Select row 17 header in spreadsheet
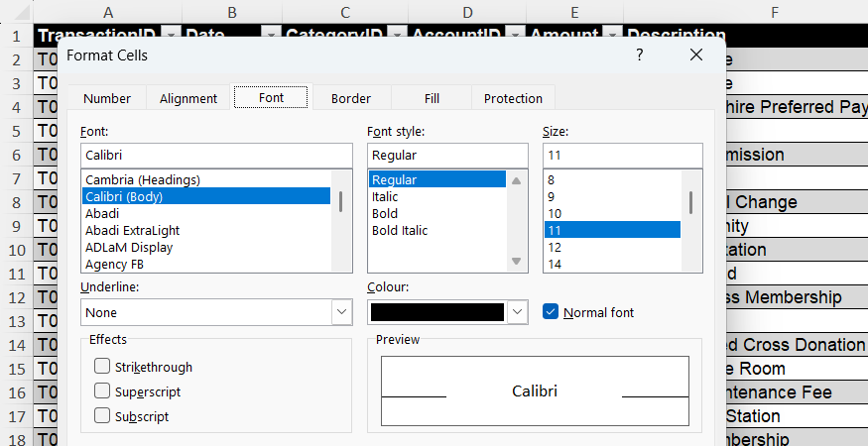 pyautogui.click(x=17, y=416)
